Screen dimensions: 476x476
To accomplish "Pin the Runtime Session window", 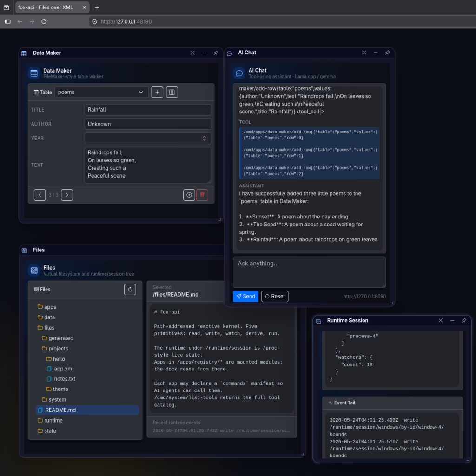I will (x=464, y=320).
